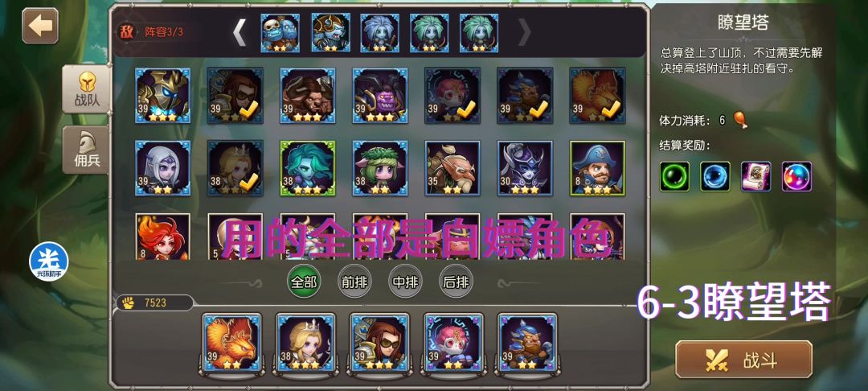Open the floating screen recorder assistant icon
Screen dimensions: 868x391
(49, 261)
